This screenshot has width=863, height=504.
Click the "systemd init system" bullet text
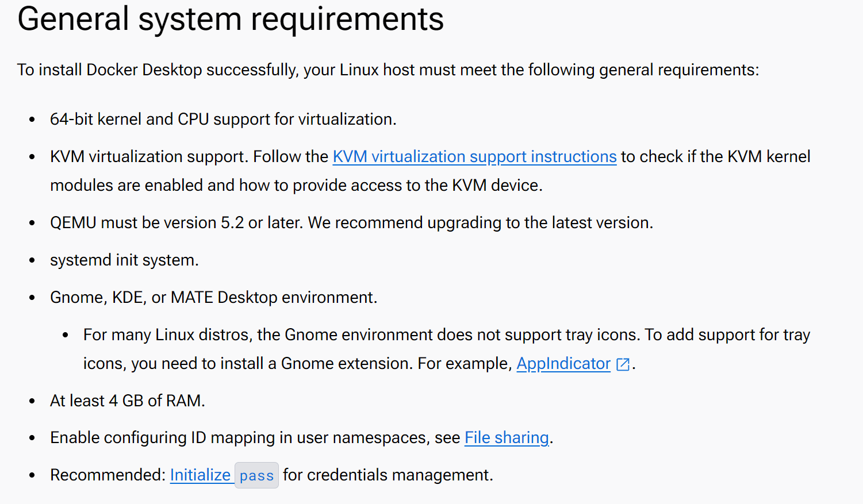click(124, 260)
